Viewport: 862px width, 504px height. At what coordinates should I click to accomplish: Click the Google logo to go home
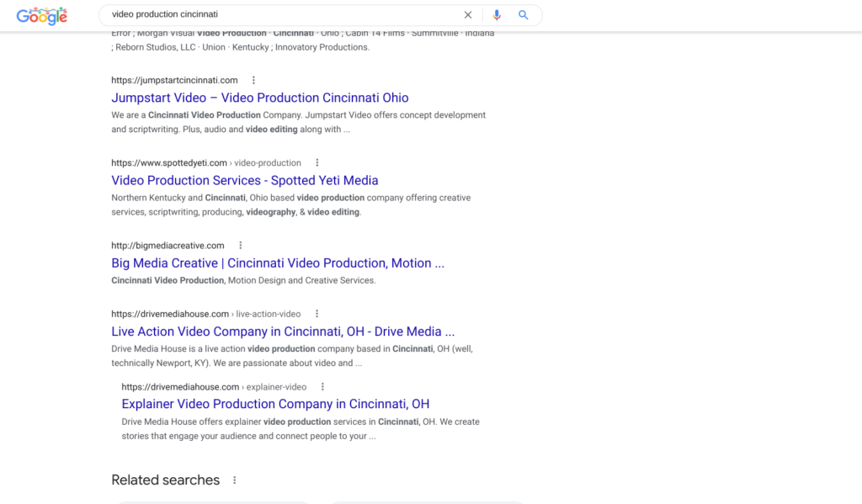click(x=41, y=15)
